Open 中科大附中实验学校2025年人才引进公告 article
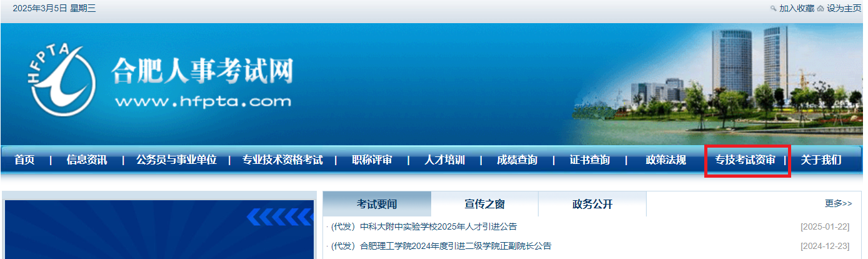 point(438,226)
